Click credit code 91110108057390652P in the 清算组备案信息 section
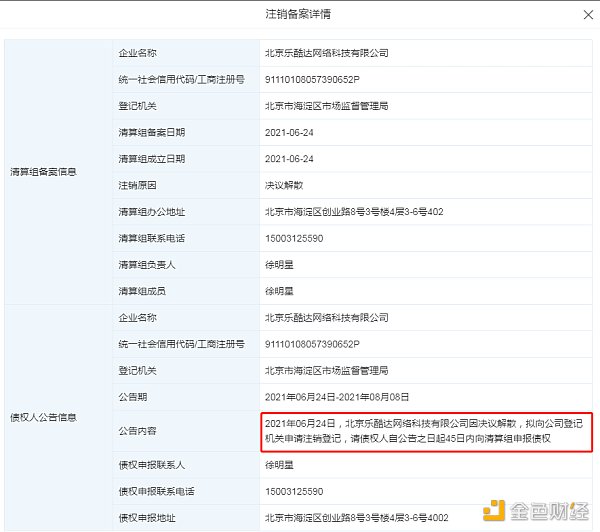The image size is (600, 532). tap(312, 79)
